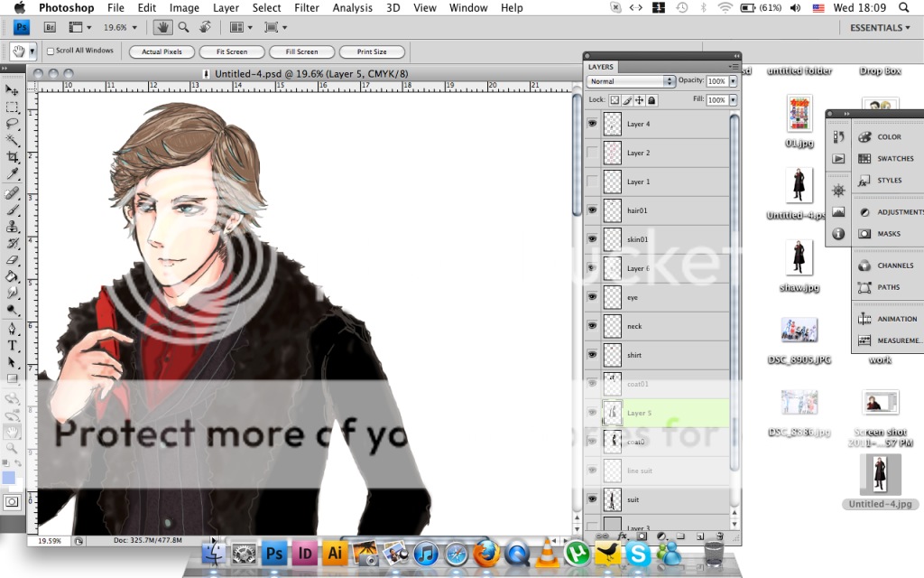The height and width of the screenshot is (578, 924).
Task: Open the Normal blend mode dropdown
Action: tap(631, 81)
